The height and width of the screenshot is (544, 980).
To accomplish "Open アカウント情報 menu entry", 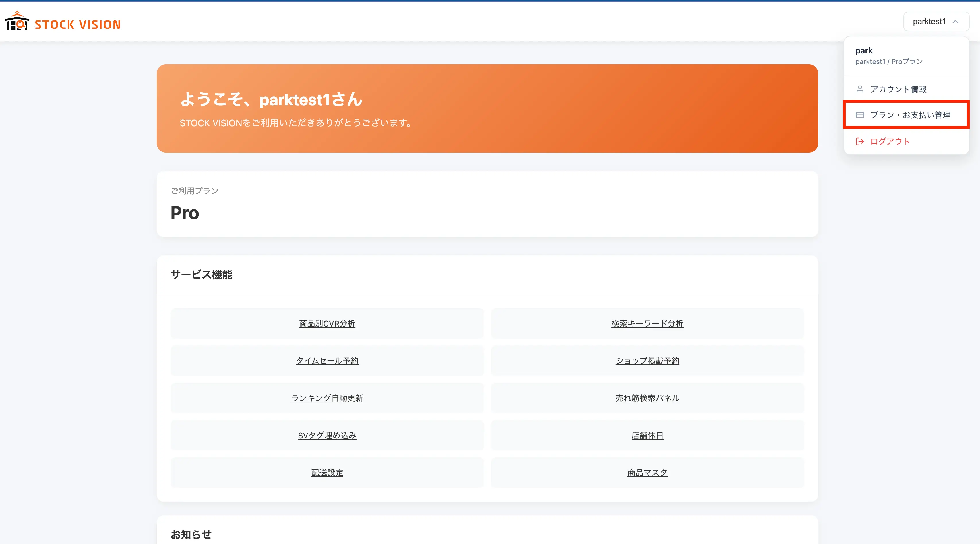I will pos(906,89).
